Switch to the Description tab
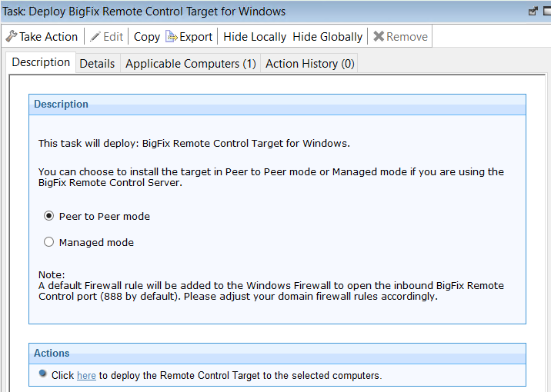This screenshot has height=392, width=551. point(41,62)
